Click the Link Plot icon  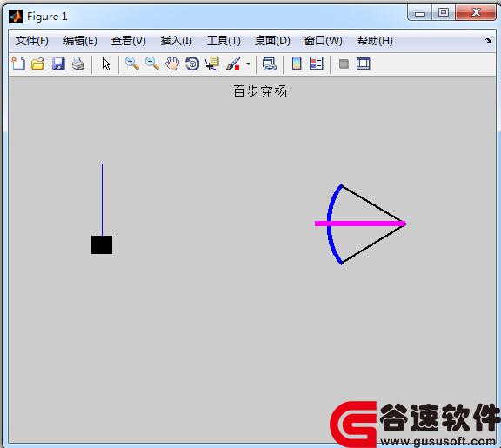point(270,64)
